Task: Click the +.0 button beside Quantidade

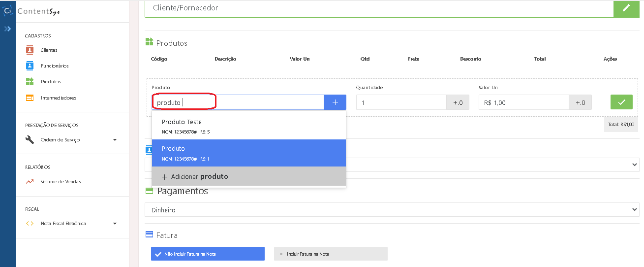Action: (458, 102)
